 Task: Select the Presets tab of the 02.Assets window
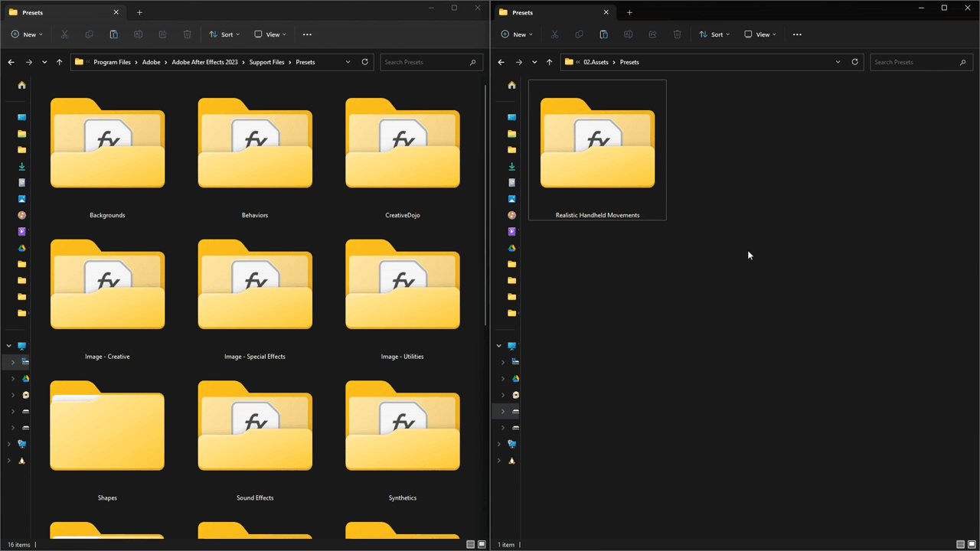tap(554, 12)
